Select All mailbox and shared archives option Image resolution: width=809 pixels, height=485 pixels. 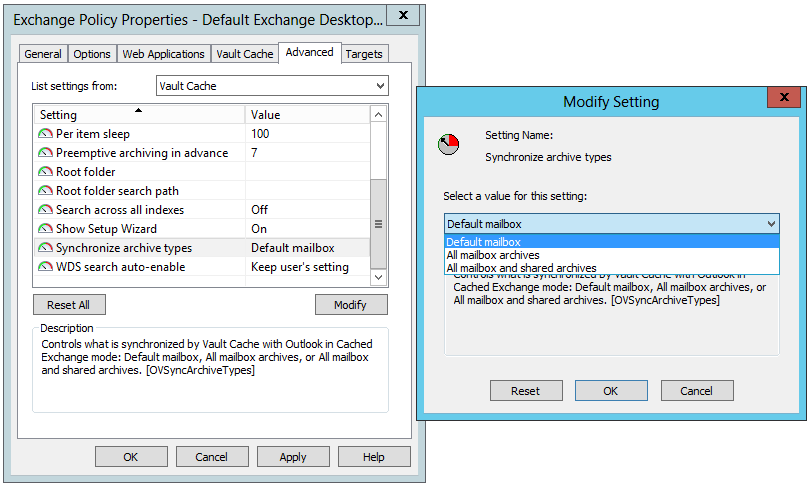(521, 268)
